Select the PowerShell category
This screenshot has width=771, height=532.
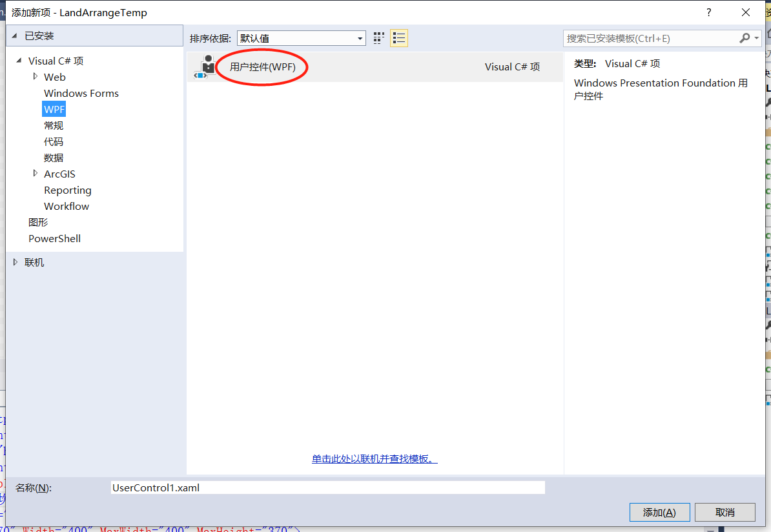click(54, 238)
